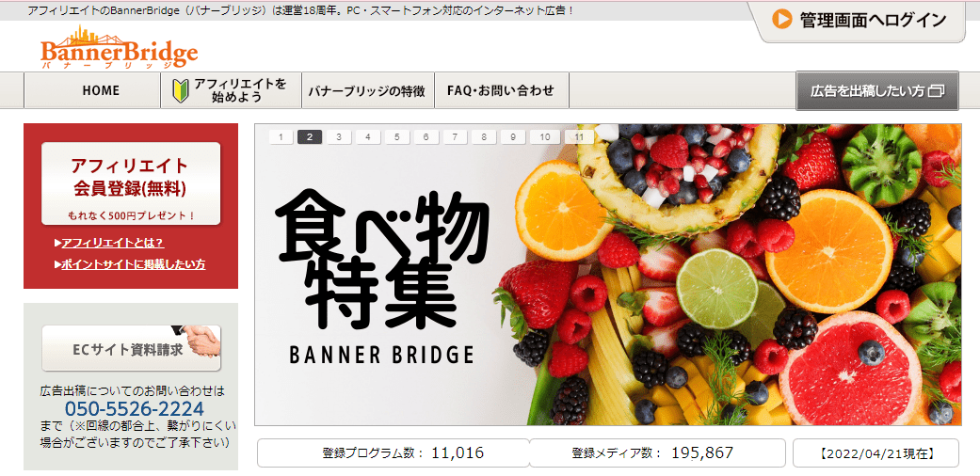Click the 食べ物特集 fruit banner image
The width and height of the screenshot is (980, 476).
tap(608, 282)
